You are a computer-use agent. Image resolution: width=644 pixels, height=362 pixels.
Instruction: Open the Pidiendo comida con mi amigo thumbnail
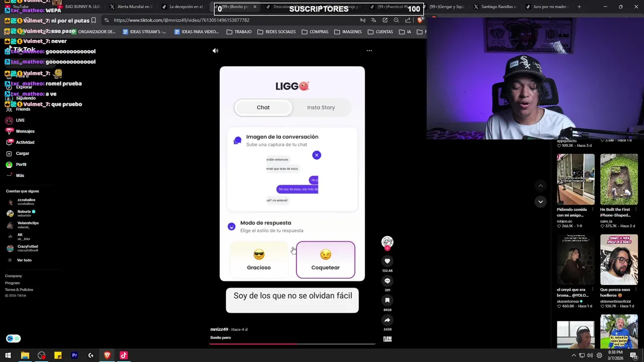576,179
